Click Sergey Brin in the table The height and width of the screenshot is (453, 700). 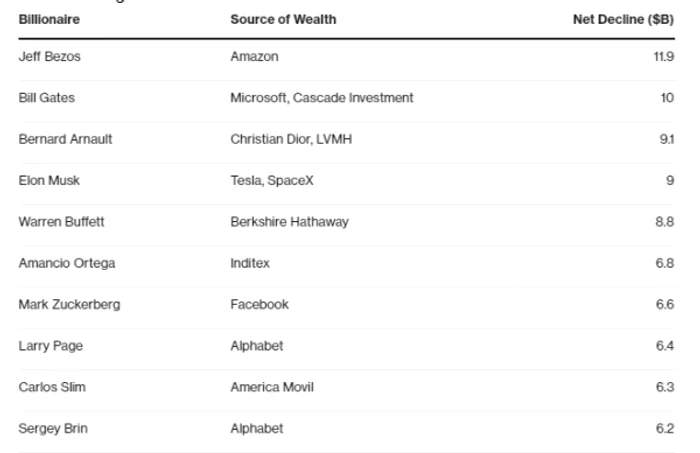click(53, 428)
